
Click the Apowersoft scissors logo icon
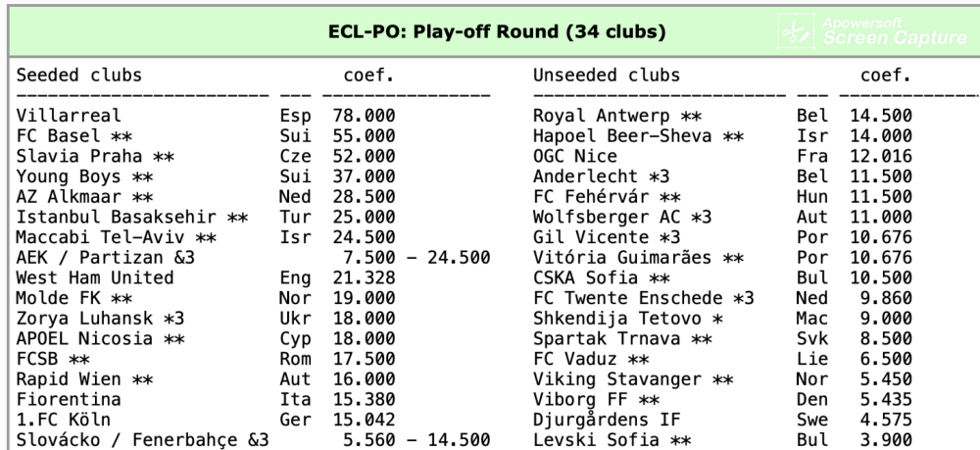[796, 30]
